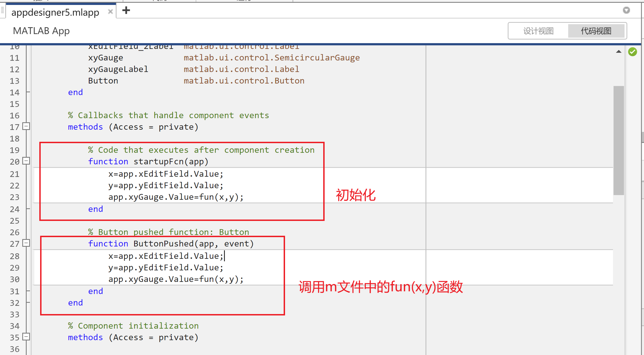The image size is (644, 355).
Task: Click the green code check status icon
Action: click(632, 52)
